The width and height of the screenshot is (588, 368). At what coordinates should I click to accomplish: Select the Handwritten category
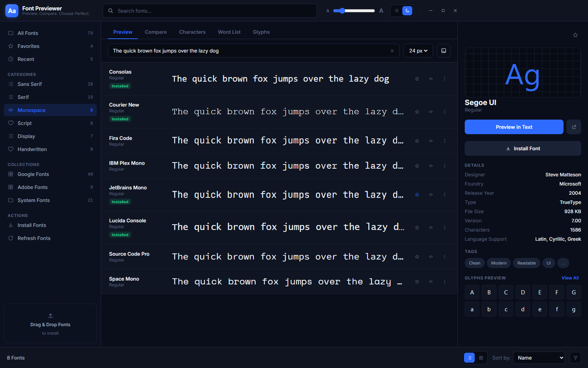point(50,149)
